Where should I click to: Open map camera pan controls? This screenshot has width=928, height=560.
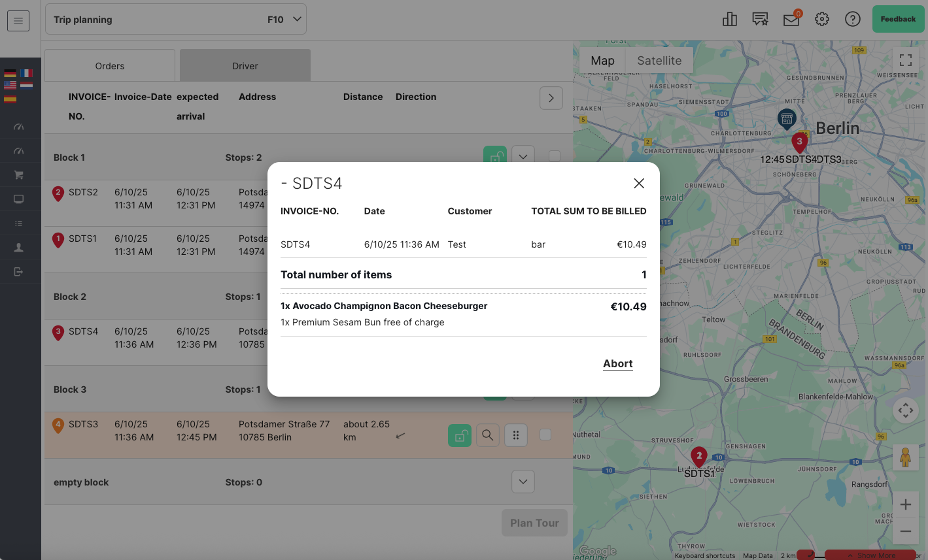pos(906,410)
